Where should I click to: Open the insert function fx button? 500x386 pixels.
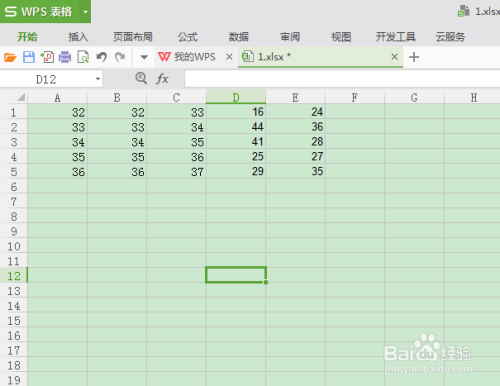[162, 79]
